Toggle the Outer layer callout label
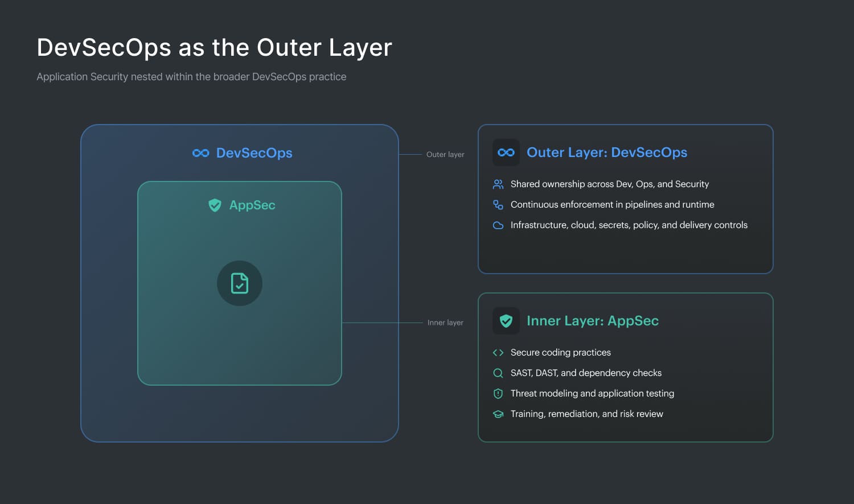Screen dimensions: 854x504 point(445,154)
